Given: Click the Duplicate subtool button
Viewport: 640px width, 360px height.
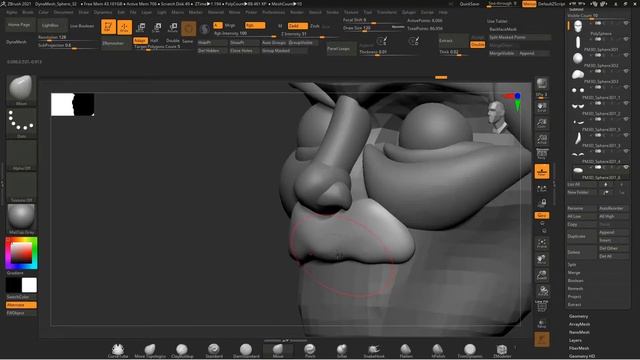Looking at the screenshot, I should click(581, 236).
